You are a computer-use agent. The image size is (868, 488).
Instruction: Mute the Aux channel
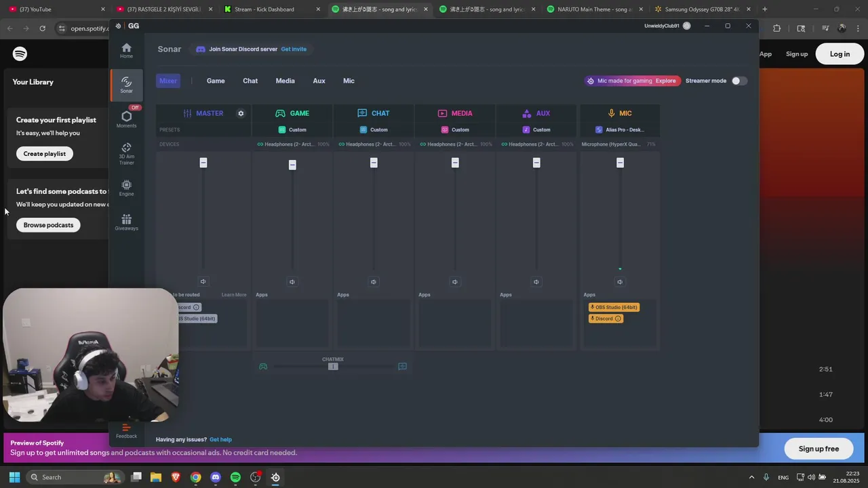(x=536, y=282)
